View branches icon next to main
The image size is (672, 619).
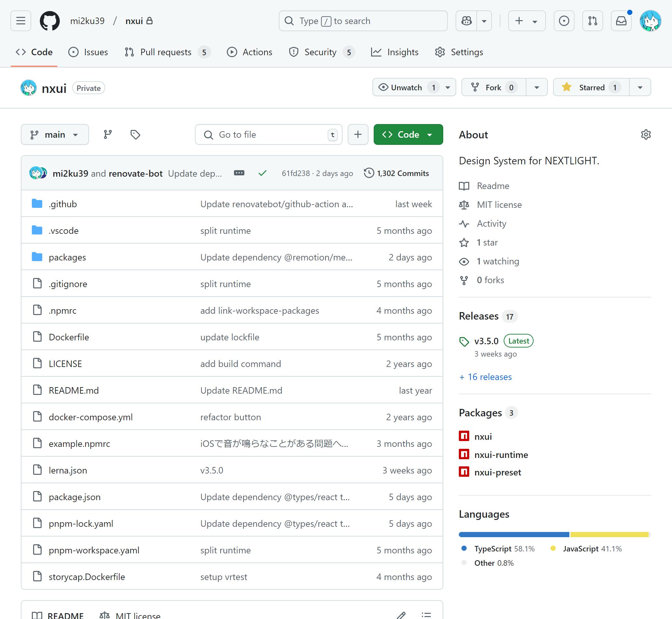[x=108, y=134]
